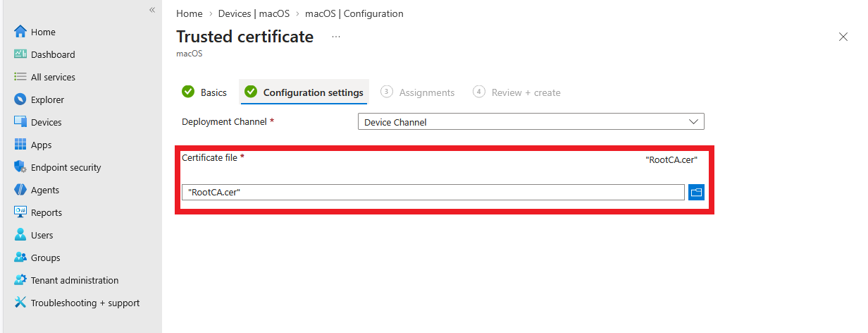The height and width of the screenshot is (333, 868).
Task: Choose All services label in sidebar
Action: click(53, 77)
